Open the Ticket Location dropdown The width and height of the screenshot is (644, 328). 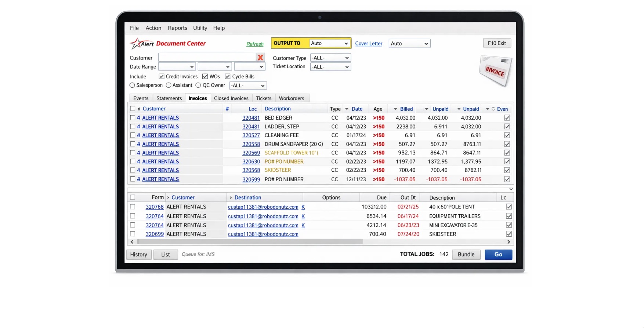tap(330, 67)
